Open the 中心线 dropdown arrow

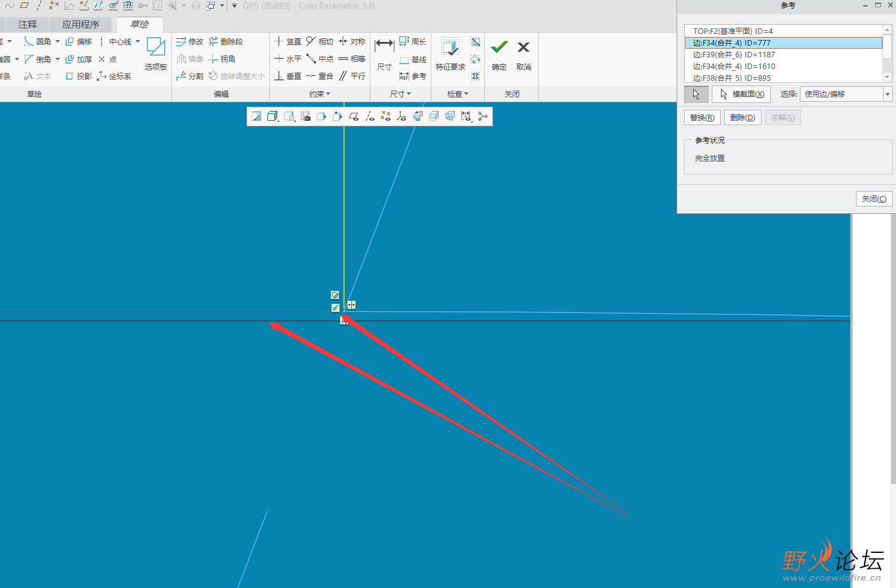pos(137,41)
